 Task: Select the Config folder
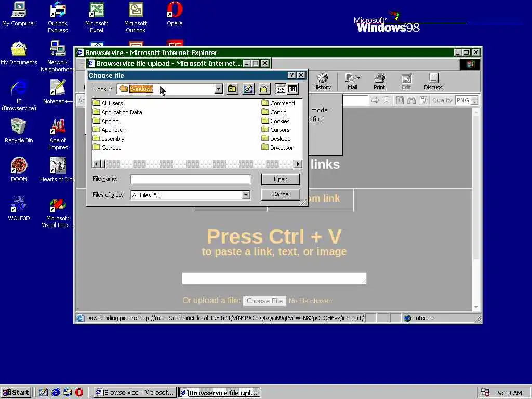pos(274,112)
